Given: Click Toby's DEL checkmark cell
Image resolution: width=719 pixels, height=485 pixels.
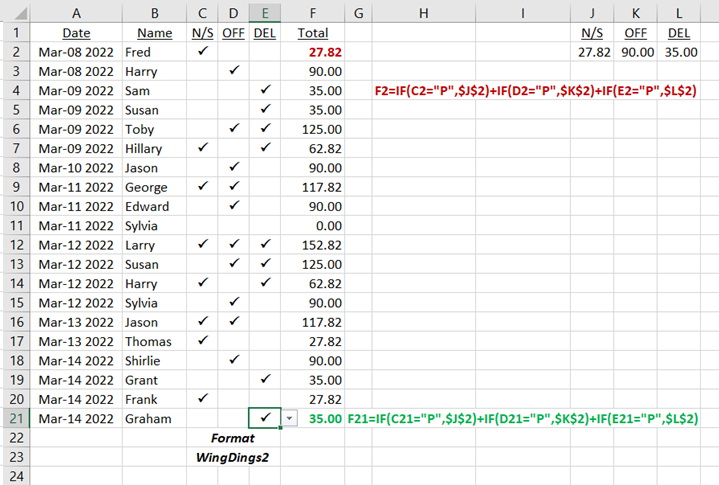Looking at the screenshot, I should 265,129.
